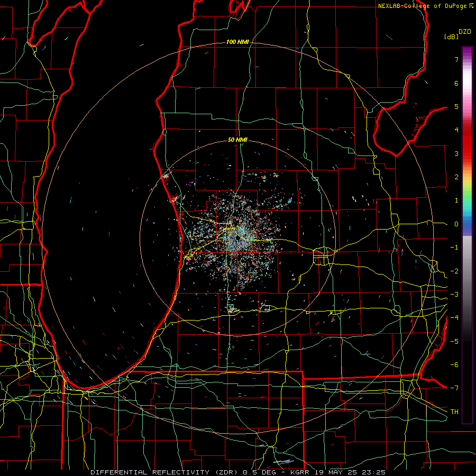Click the 1 dB value on color scale
Image resolution: width=476 pixels, height=476 pixels.
coord(456,200)
